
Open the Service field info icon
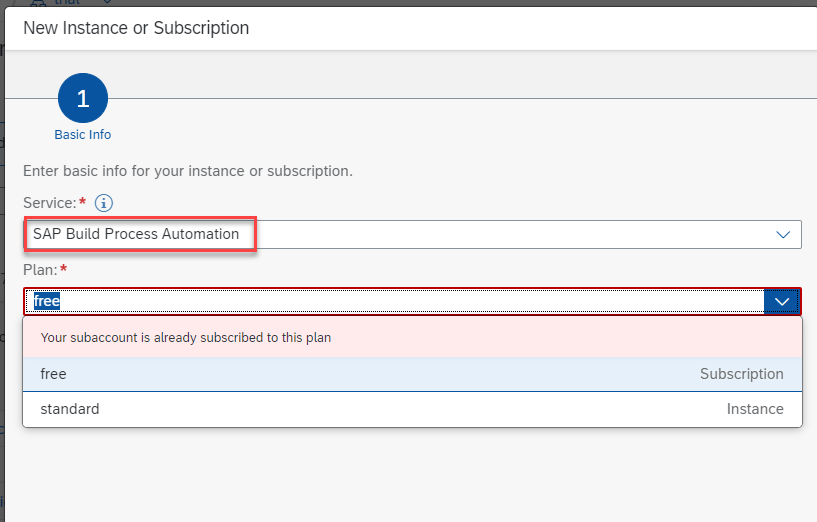(103, 203)
